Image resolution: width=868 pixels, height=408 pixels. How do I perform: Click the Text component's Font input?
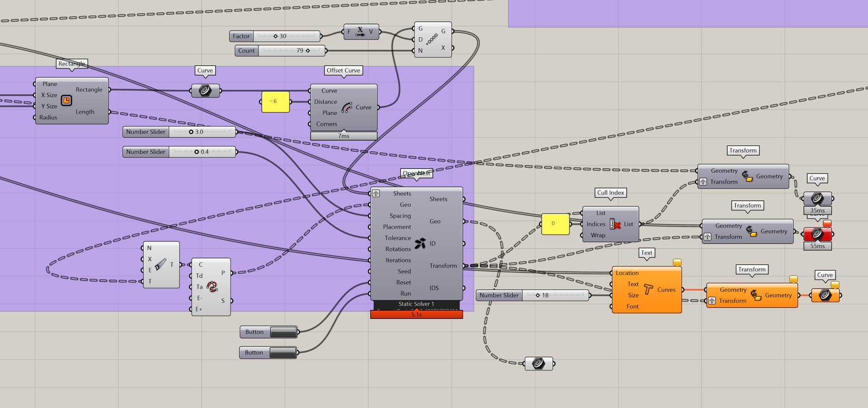click(632, 306)
